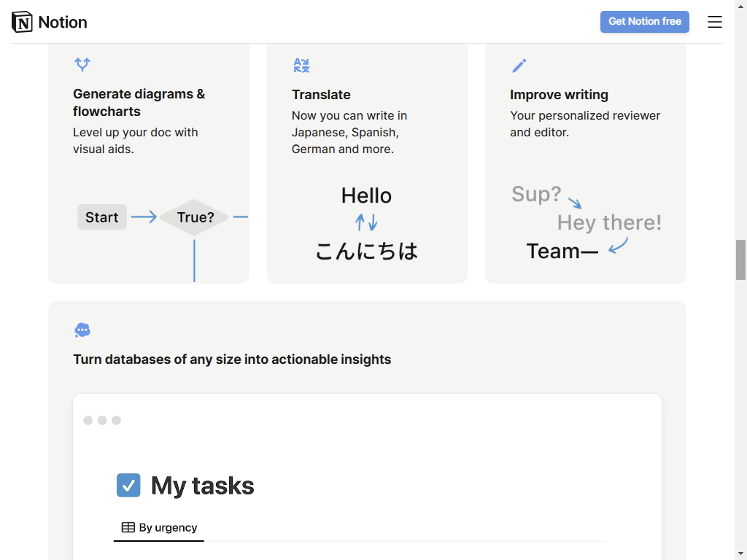Click the Translate language icon
This screenshot has width=747, height=560.
coord(301,65)
